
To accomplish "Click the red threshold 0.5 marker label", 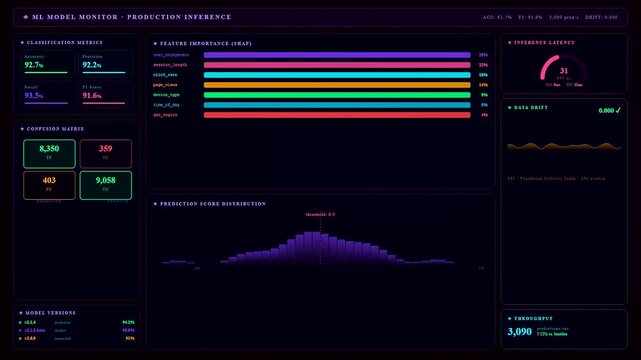I will click(320, 214).
